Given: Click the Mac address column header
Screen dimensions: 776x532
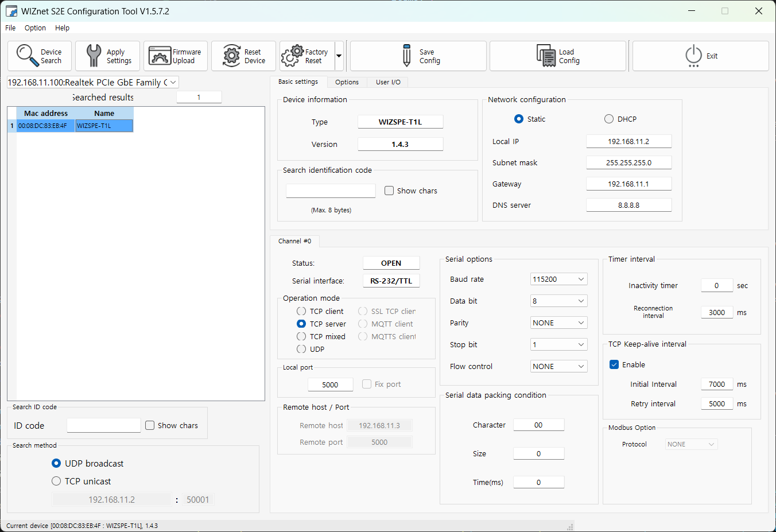Looking at the screenshot, I should tap(46, 113).
